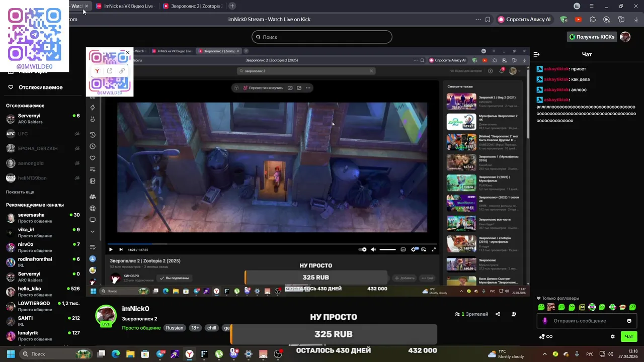Open the page options three-dot menu
This screenshot has height=362, width=644.
pyautogui.click(x=478, y=20)
